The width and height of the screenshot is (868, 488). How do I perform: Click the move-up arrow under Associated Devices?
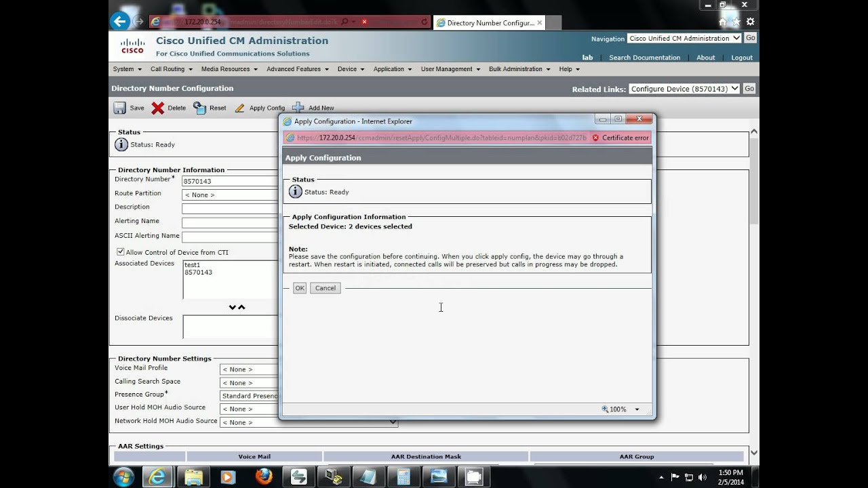tap(241, 307)
